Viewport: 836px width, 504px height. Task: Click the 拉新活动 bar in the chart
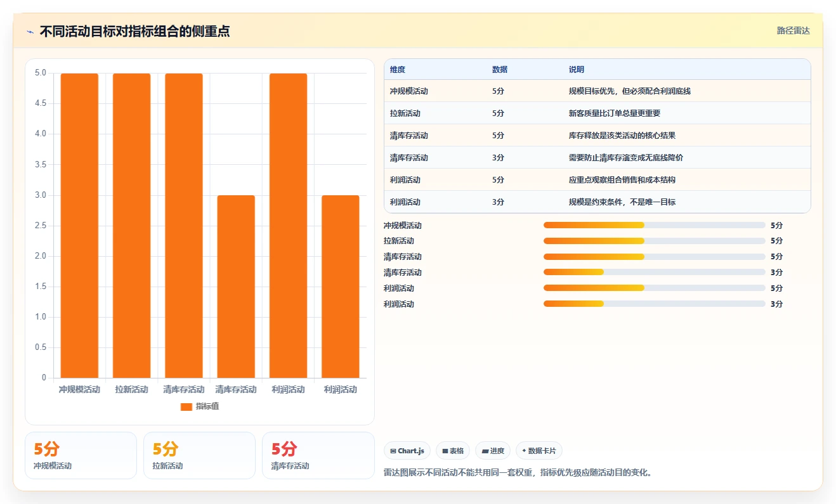point(131,226)
